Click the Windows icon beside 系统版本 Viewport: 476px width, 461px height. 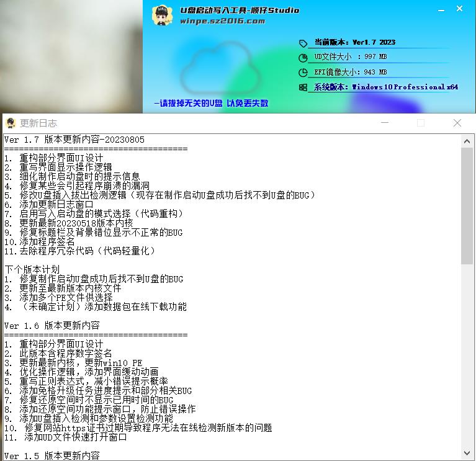point(303,87)
